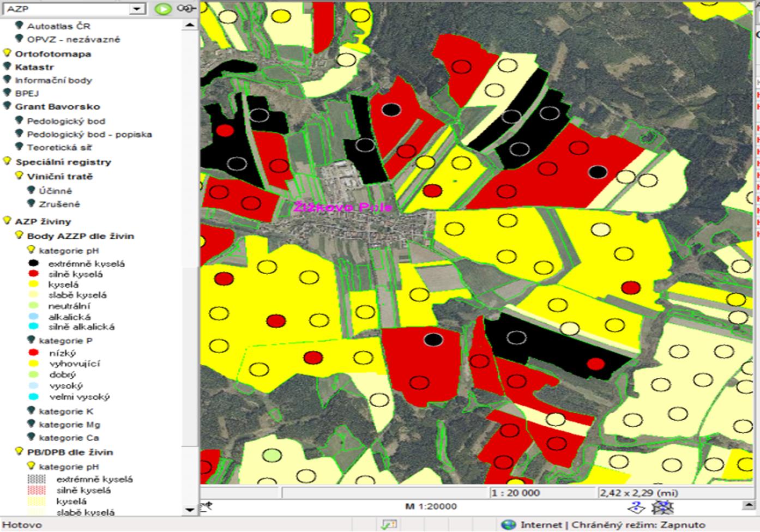Viewport: 760px width, 532px height.
Task: Click the light green neutrální legend dot
Action: (x=34, y=306)
